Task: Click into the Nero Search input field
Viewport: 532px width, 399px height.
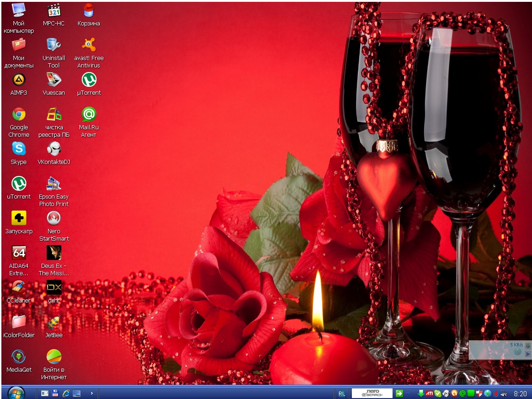Action: click(x=372, y=393)
